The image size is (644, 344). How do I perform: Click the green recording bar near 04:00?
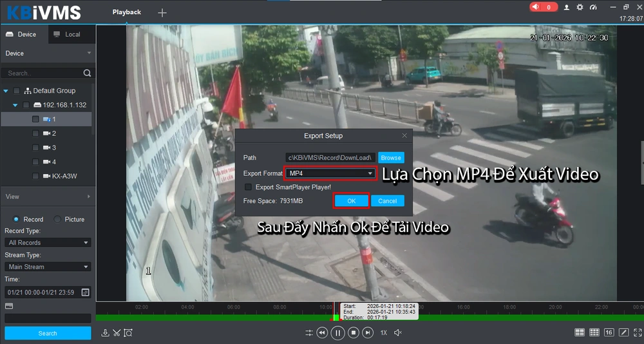187,318
